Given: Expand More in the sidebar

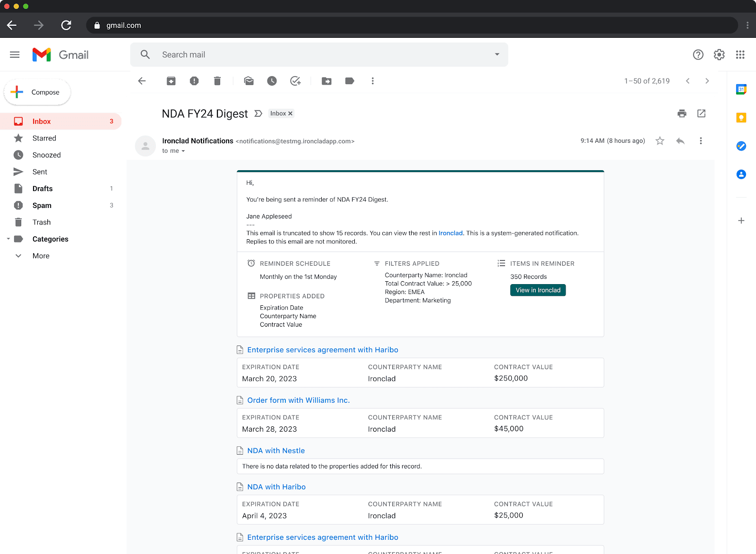Looking at the screenshot, I should click(x=41, y=256).
